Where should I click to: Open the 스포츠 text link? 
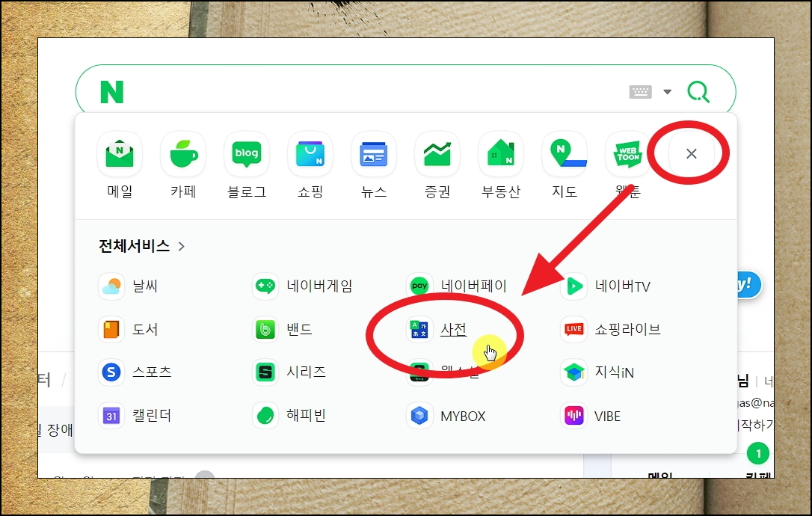pyautogui.click(x=152, y=372)
